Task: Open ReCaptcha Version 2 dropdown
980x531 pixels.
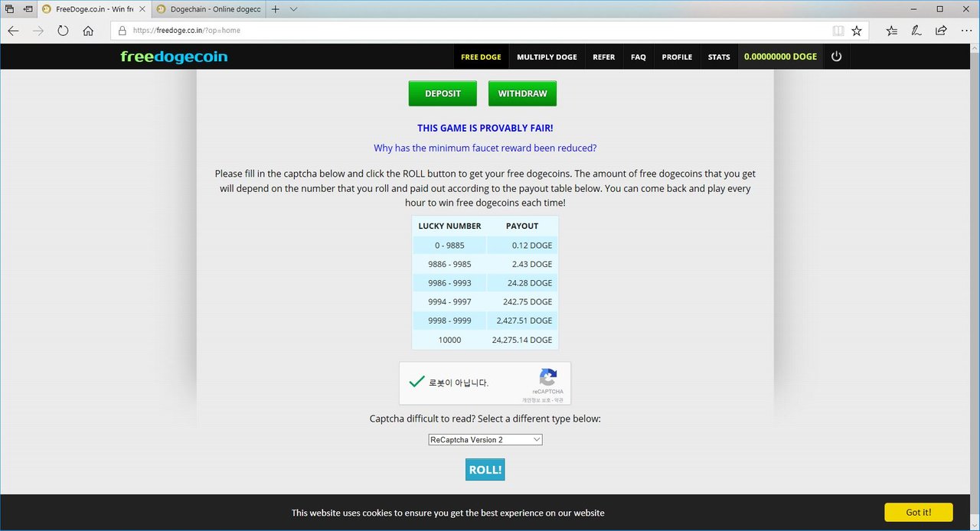Action: (485, 440)
